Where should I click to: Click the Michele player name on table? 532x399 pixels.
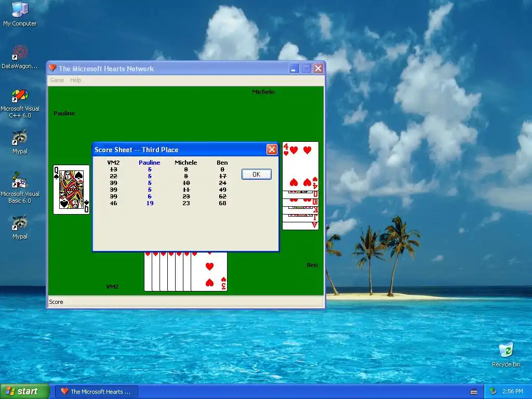point(263,92)
